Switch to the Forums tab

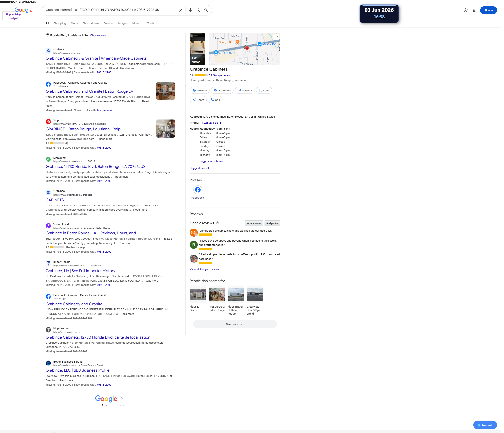(108, 23)
